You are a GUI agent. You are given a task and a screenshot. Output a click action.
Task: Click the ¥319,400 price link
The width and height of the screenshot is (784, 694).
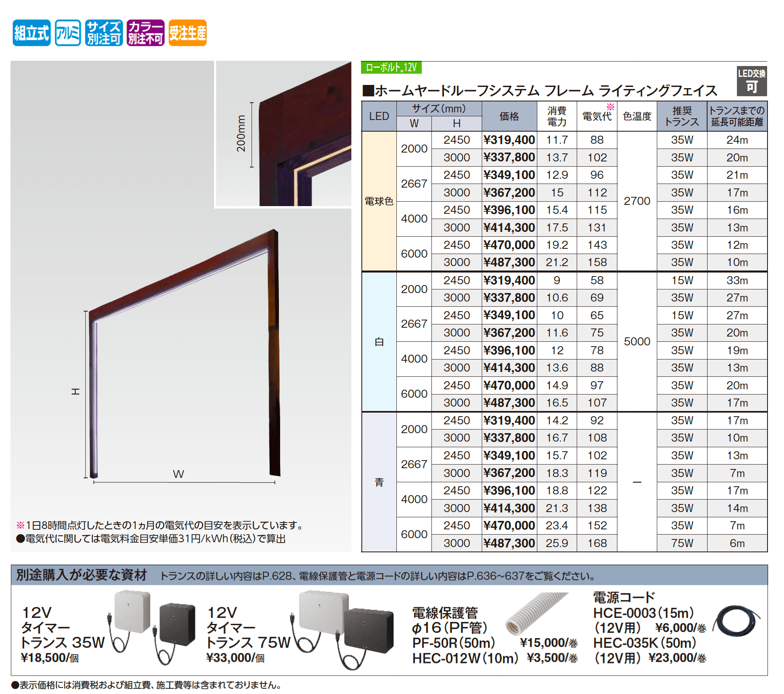(509, 140)
